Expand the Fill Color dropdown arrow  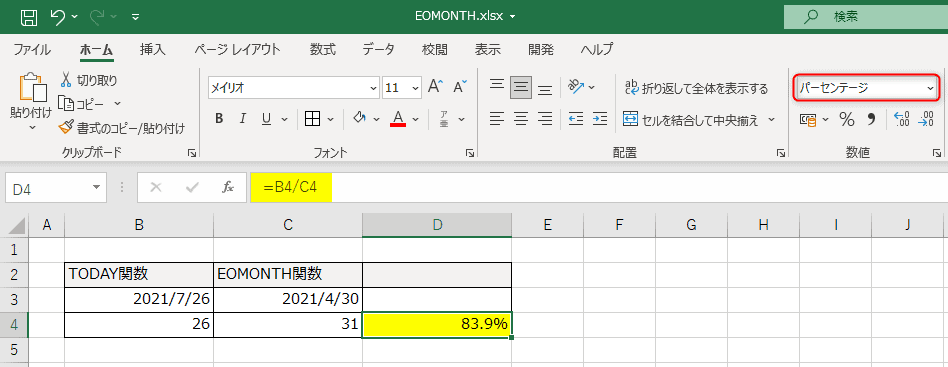[377, 119]
